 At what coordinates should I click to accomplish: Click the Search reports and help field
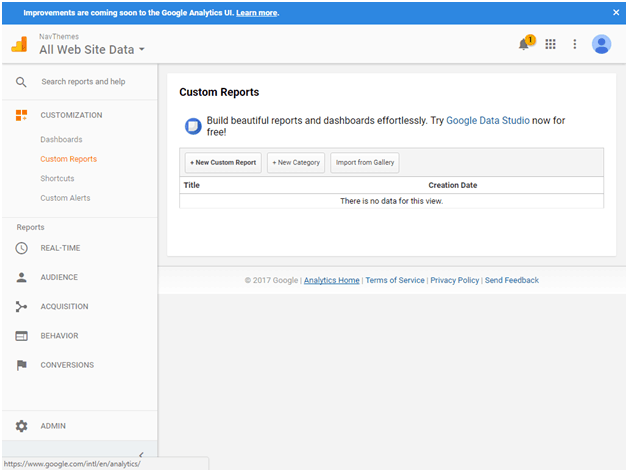[83, 82]
